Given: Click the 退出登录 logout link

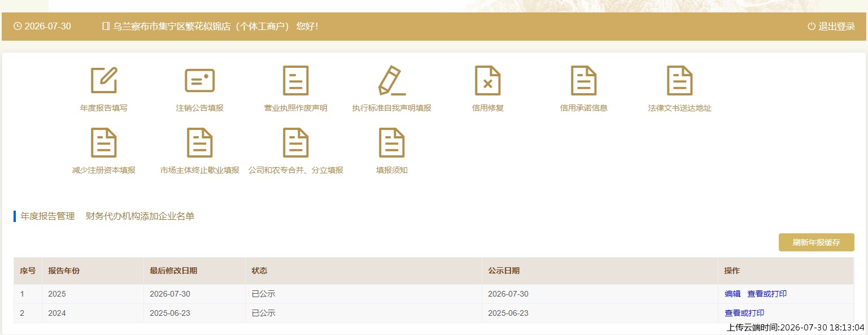Looking at the screenshot, I should [x=831, y=27].
